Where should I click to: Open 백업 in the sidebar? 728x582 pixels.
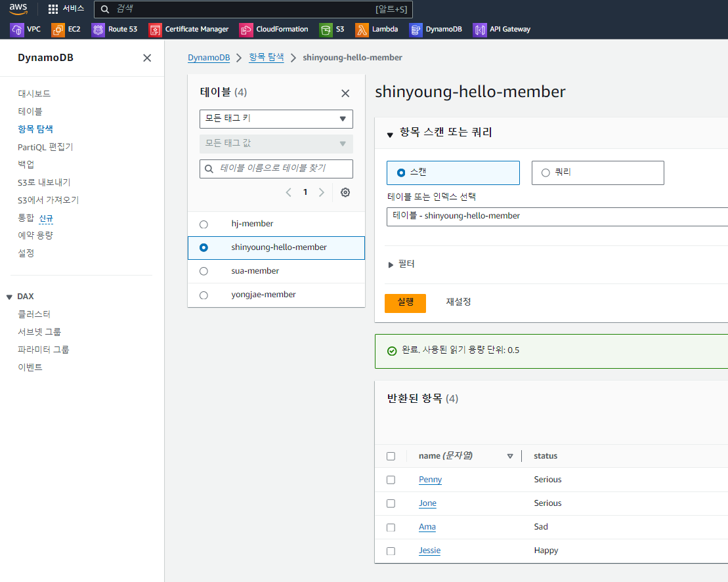coord(26,164)
